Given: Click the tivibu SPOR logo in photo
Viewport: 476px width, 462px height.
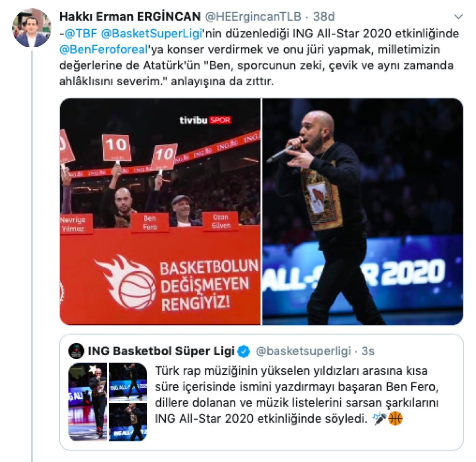Looking at the screenshot, I should click(x=205, y=120).
